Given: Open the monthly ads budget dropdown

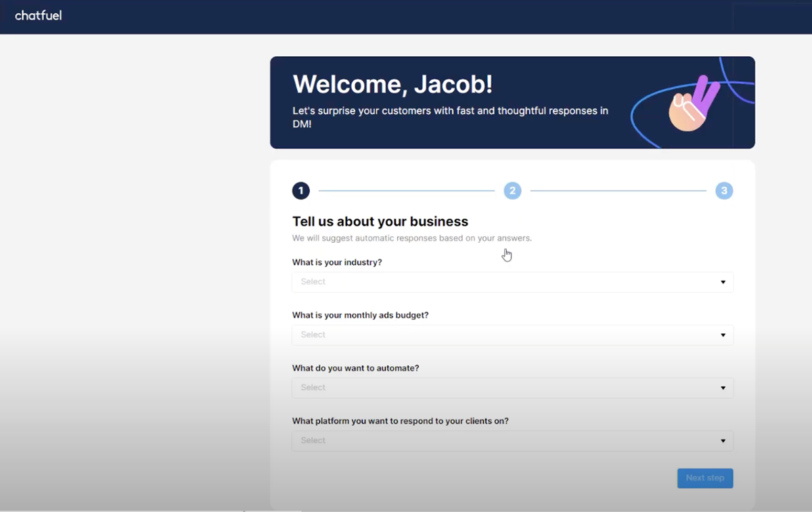Looking at the screenshot, I should [x=512, y=335].
